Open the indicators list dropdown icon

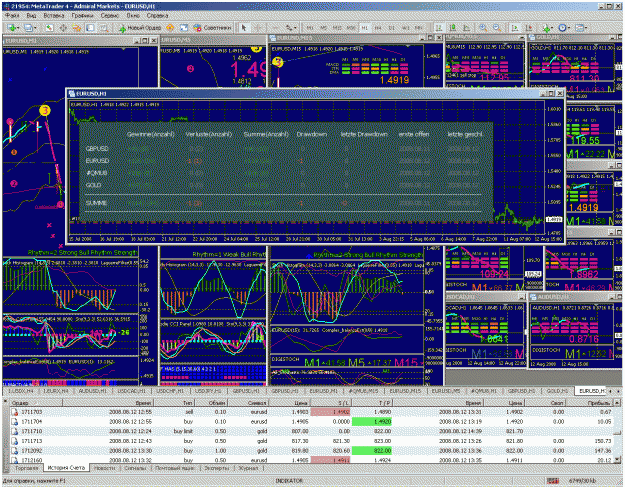click(x=548, y=27)
